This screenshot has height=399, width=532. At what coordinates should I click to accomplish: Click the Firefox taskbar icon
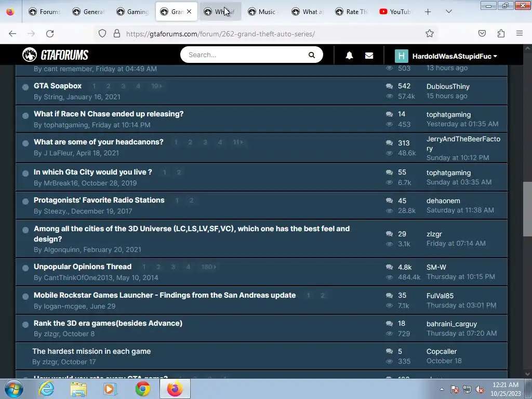pyautogui.click(x=175, y=389)
